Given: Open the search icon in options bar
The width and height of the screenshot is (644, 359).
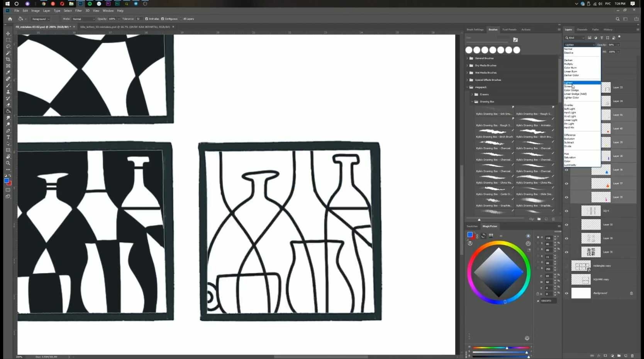Looking at the screenshot, I should coord(617,19).
